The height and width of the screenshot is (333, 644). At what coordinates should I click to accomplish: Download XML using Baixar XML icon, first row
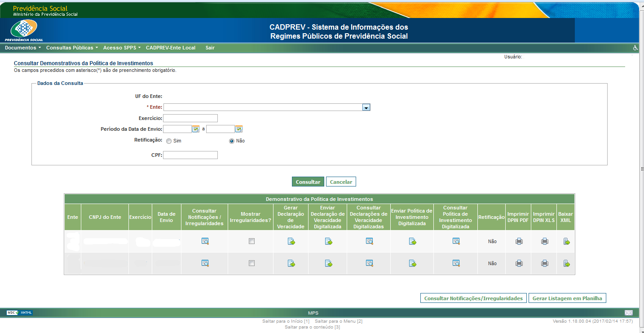pyautogui.click(x=566, y=241)
